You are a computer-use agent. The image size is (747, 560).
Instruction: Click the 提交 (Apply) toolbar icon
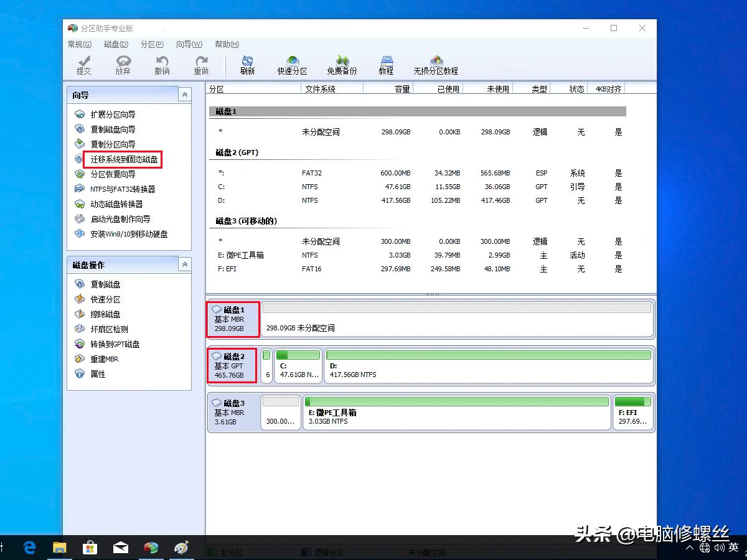(83, 65)
